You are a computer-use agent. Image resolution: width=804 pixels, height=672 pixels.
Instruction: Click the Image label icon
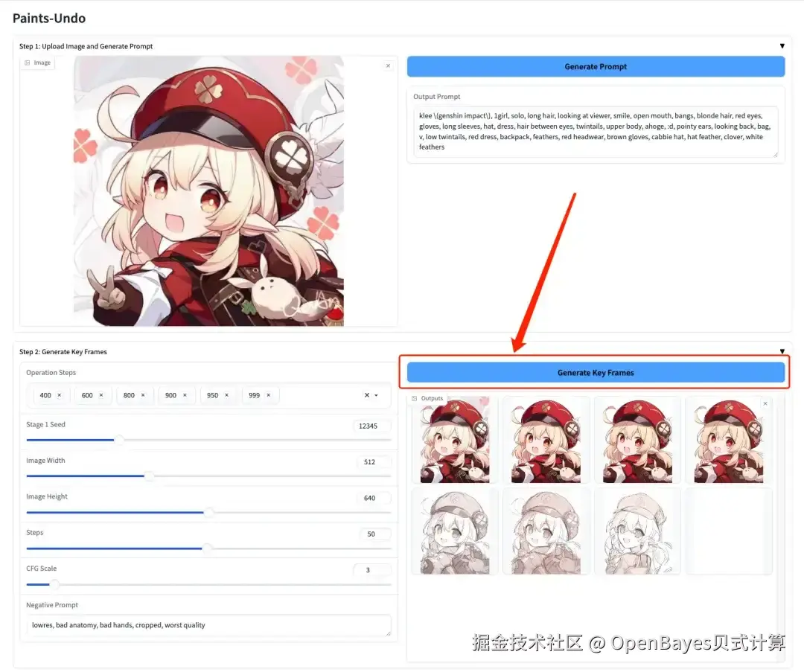(x=28, y=63)
